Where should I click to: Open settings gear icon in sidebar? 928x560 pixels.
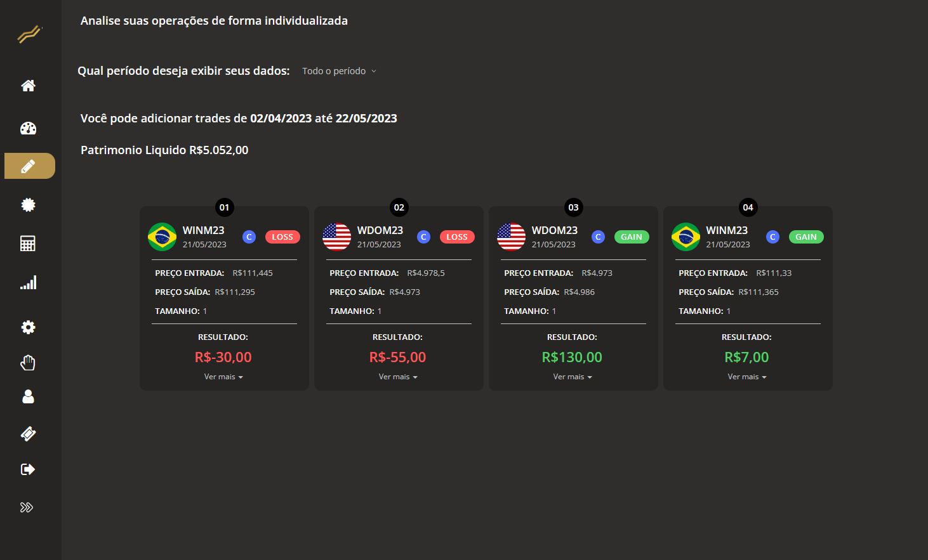(x=28, y=327)
